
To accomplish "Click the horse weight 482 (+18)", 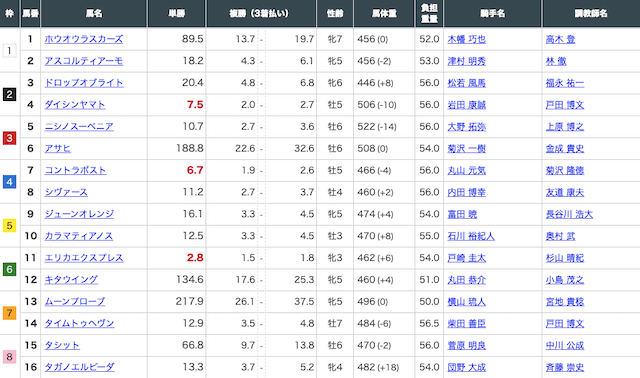I will coord(378,367).
